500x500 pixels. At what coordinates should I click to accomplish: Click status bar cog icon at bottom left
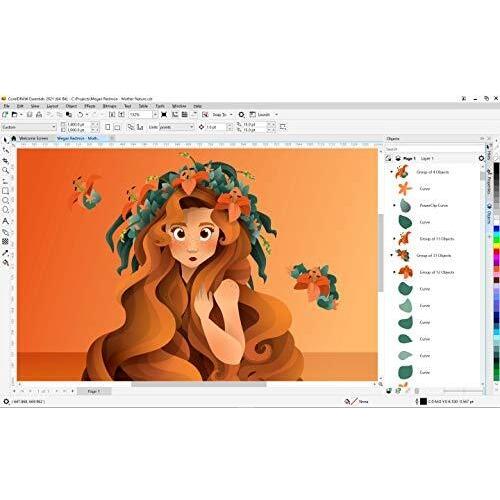[6, 402]
